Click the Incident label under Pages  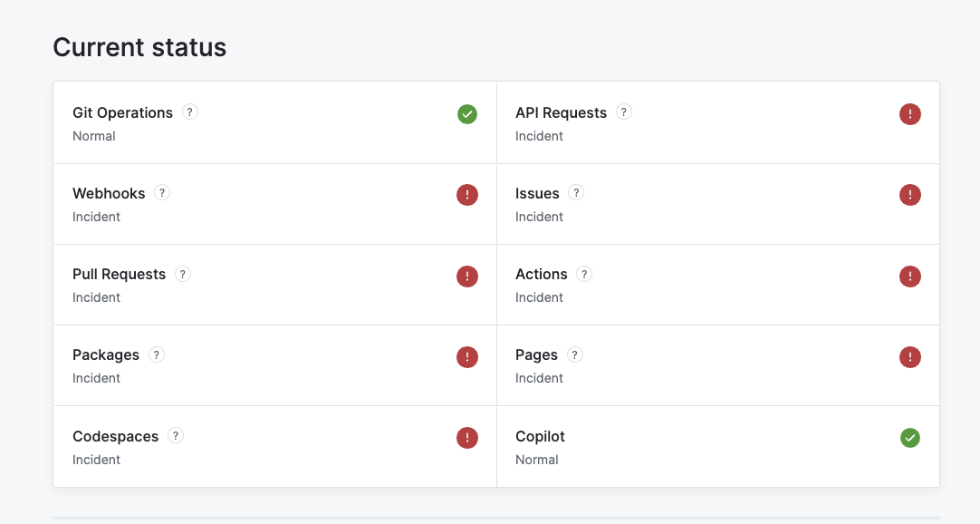pos(539,378)
